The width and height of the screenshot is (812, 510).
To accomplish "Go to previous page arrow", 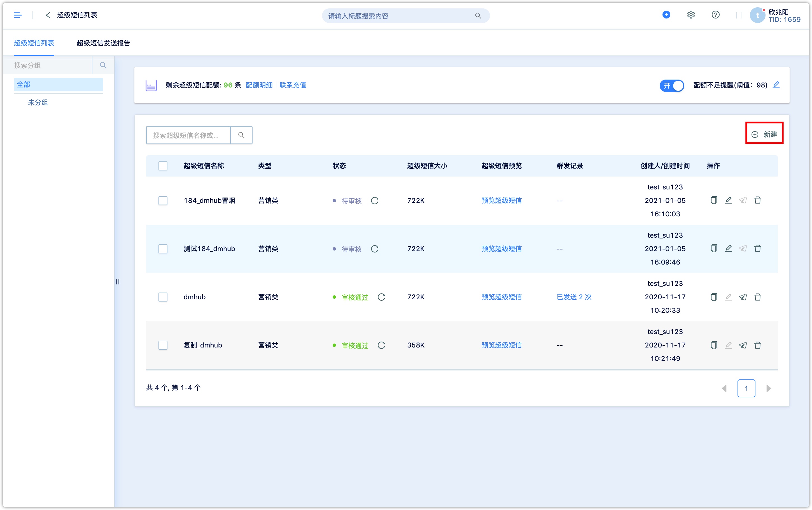I will click(724, 388).
